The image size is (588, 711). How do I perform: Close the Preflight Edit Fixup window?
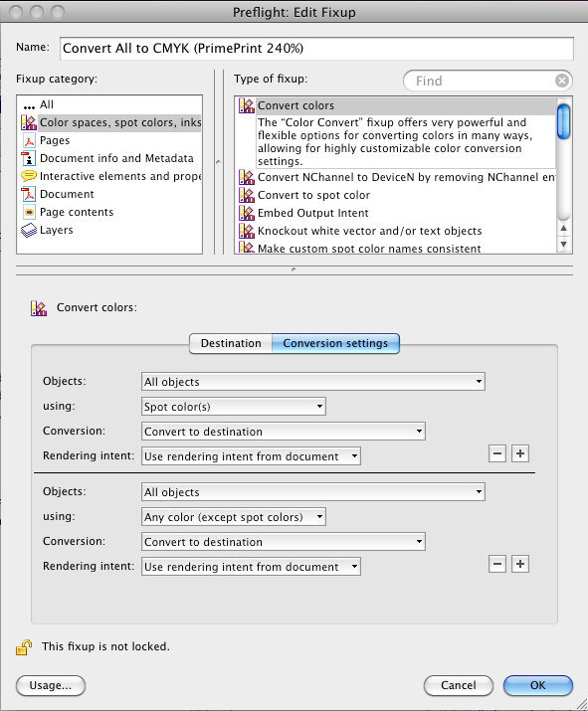click(x=16, y=12)
